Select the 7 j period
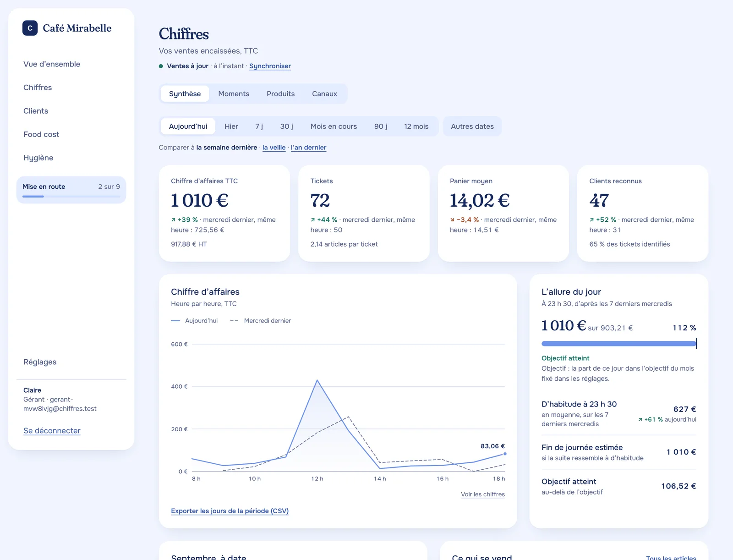 (x=259, y=126)
